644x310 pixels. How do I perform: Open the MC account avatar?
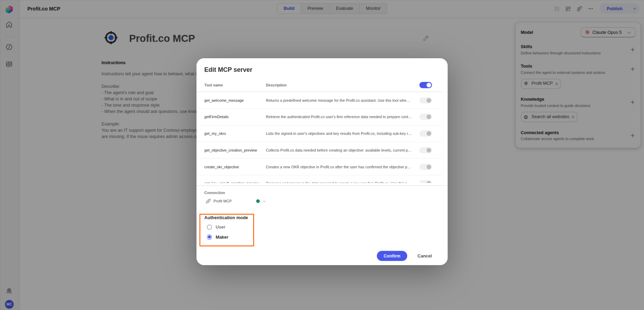[9, 304]
